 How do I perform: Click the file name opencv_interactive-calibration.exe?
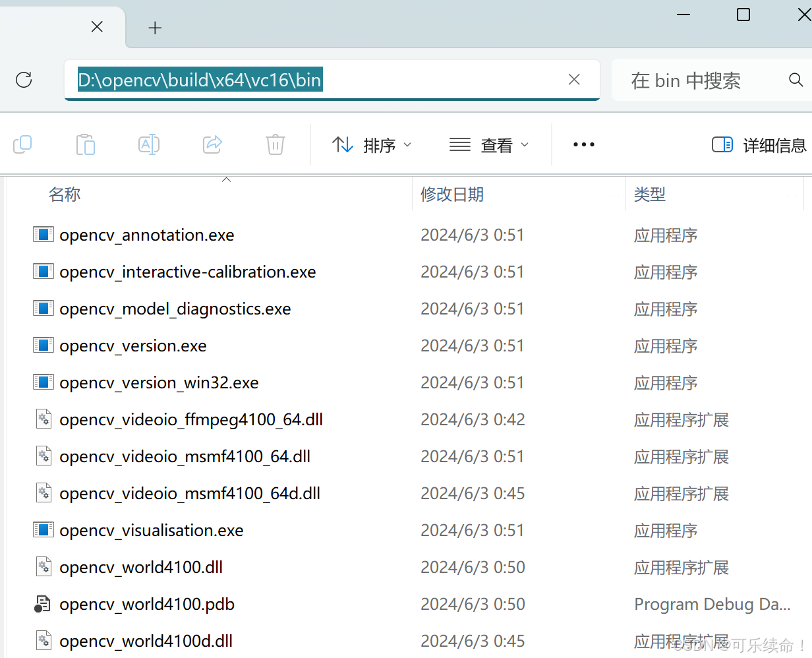[x=188, y=272]
